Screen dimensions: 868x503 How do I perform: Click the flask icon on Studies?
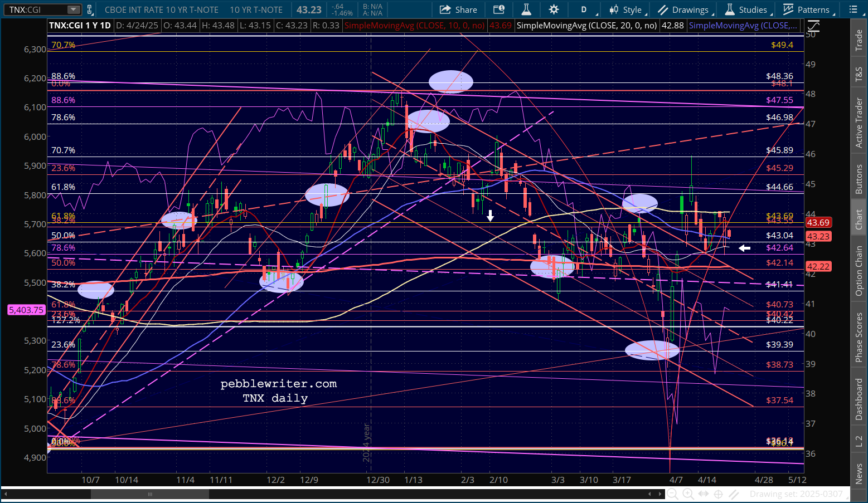click(x=729, y=9)
